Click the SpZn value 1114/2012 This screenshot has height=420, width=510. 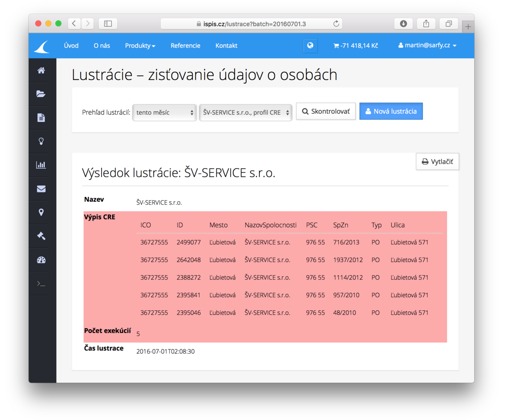tap(348, 277)
